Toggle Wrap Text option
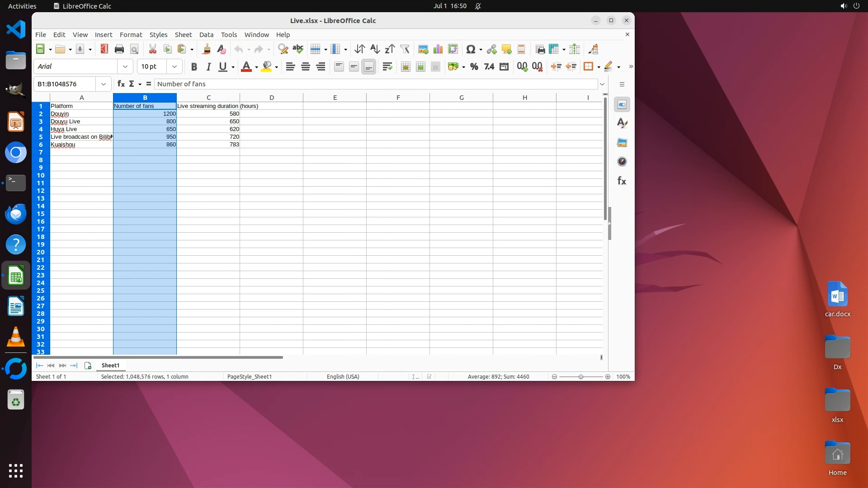Screen dimensions: 868x488 tap(387, 67)
